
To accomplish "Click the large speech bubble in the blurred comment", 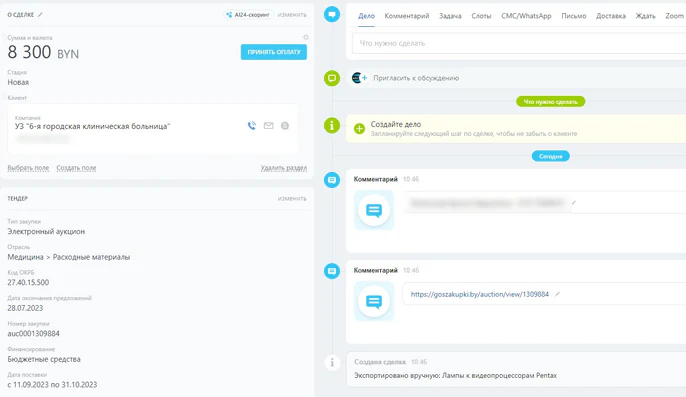I will [x=374, y=211].
